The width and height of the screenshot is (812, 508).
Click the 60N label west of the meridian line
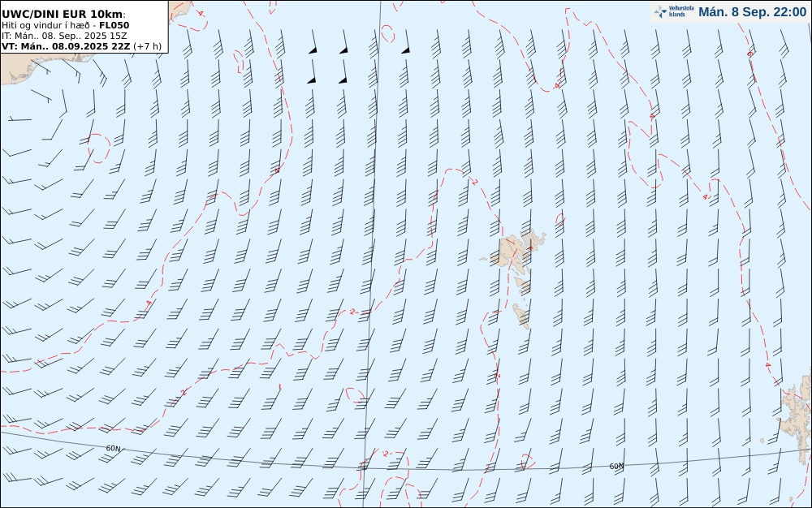point(113,449)
